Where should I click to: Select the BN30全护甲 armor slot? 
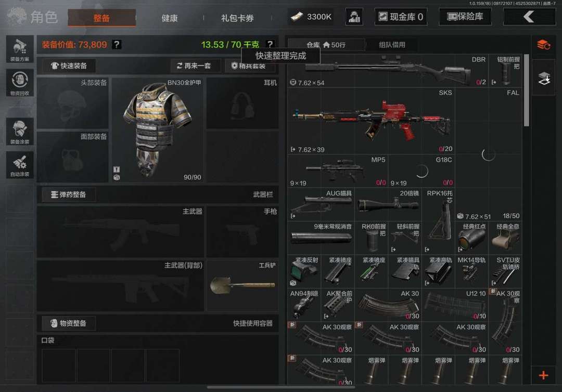point(157,130)
